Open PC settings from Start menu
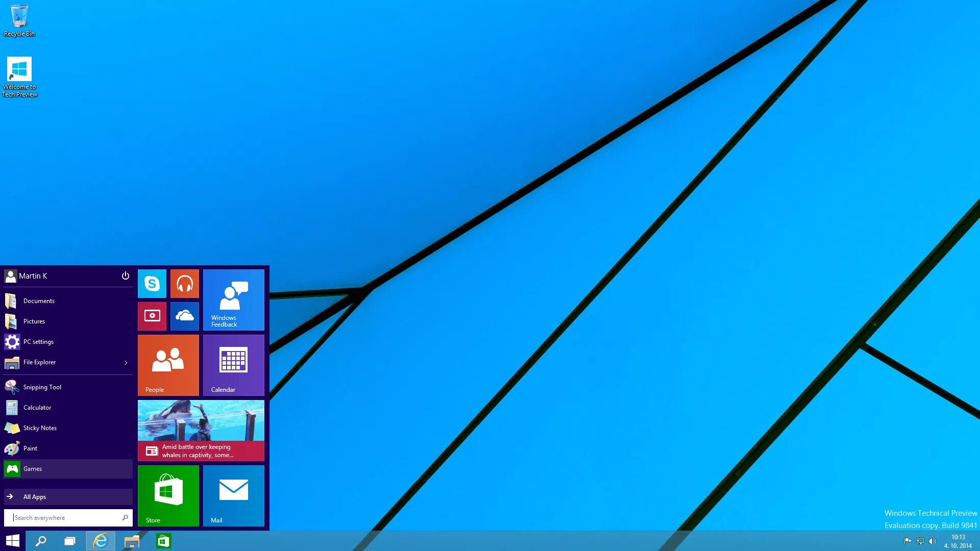This screenshot has width=980, height=551. [38, 342]
